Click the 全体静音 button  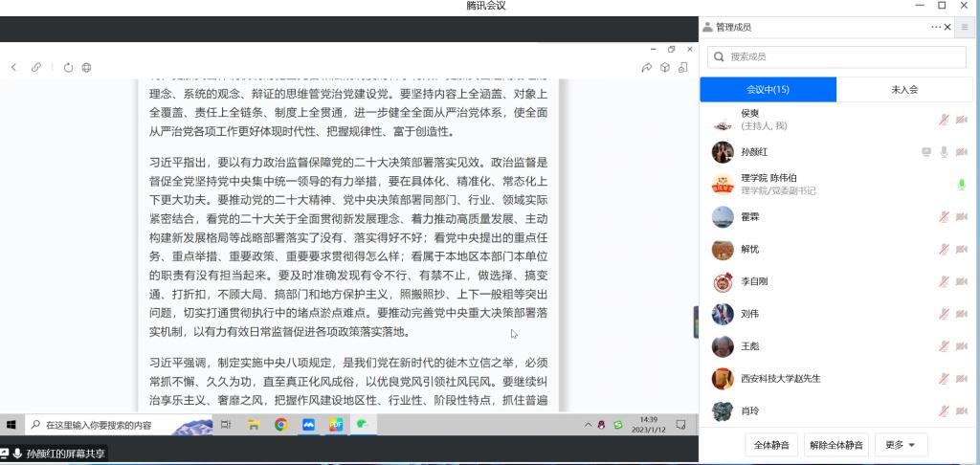pyautogui.click(x=770, y=445)
